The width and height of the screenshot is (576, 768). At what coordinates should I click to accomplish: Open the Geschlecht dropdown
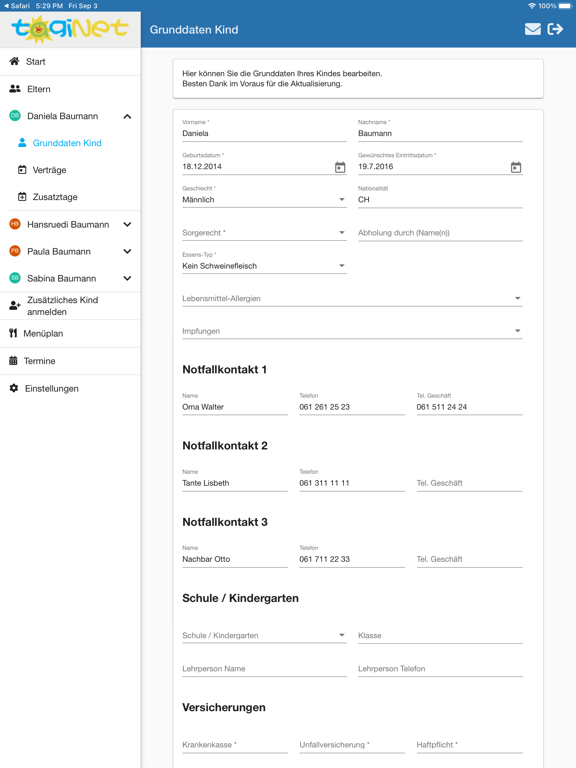tap(264, 199)
